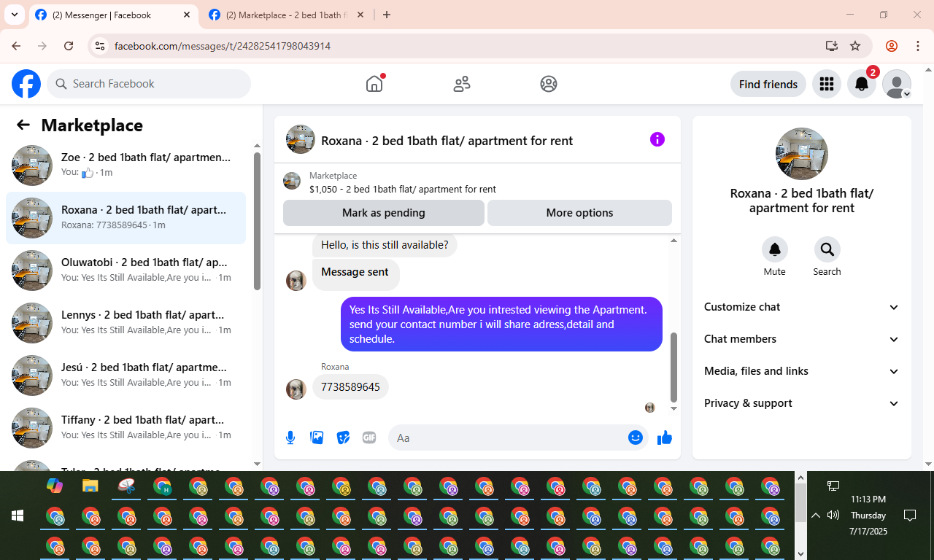Go back using the Marketplace back arrow
This screenshot has height=560, width=934.
[x=23, y=125]
